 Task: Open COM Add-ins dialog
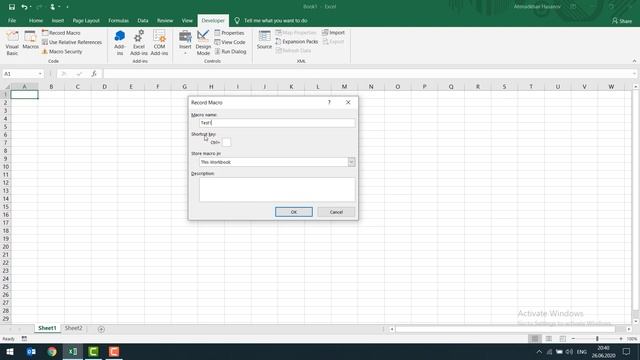159,42
